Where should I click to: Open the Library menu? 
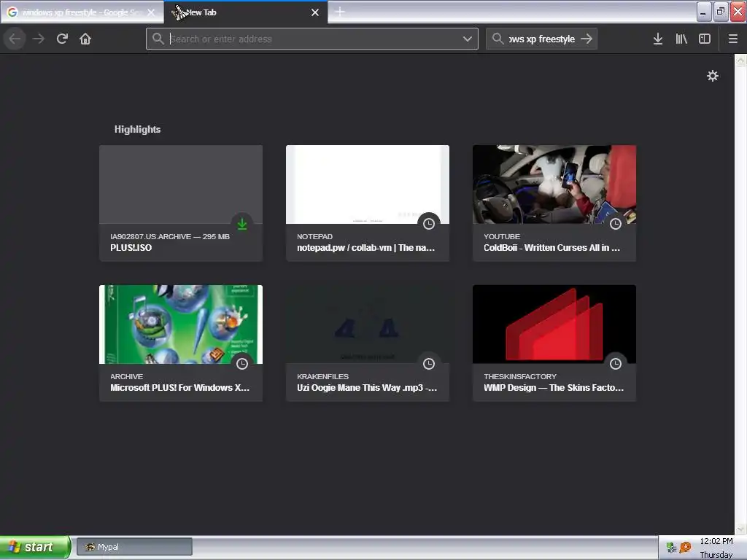pyautogui.click(x=681, y=39)
